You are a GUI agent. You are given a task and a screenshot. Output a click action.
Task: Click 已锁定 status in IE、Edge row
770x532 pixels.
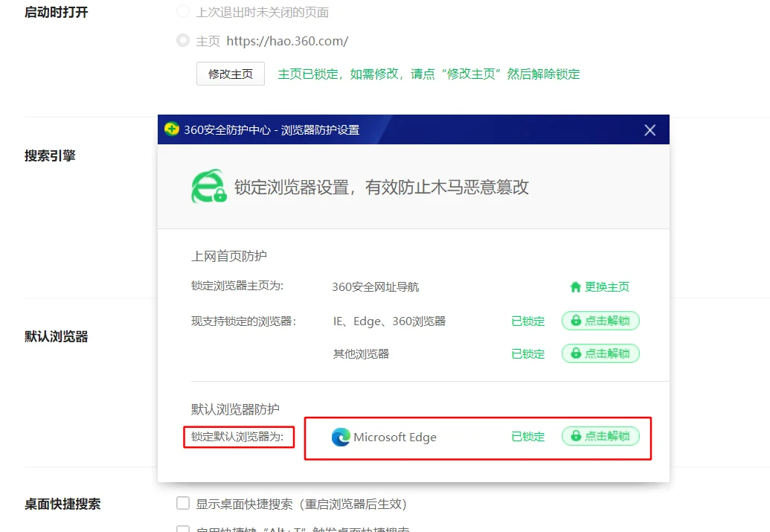528,321
